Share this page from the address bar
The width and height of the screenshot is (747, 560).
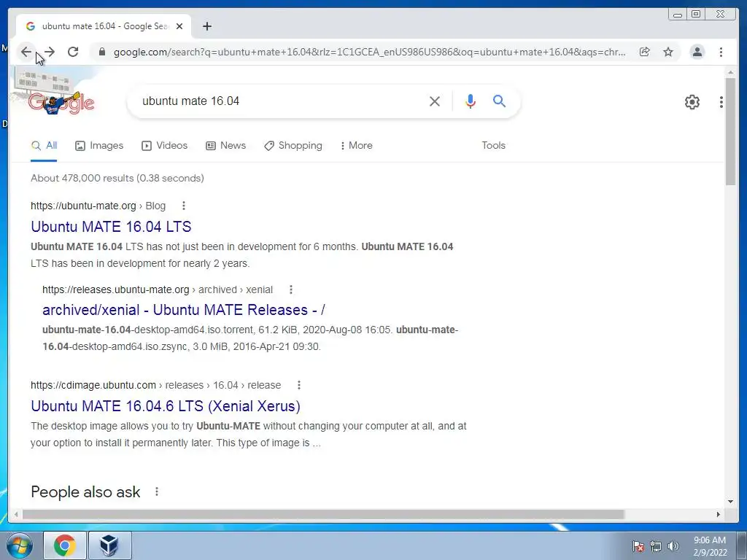[645, 52]
